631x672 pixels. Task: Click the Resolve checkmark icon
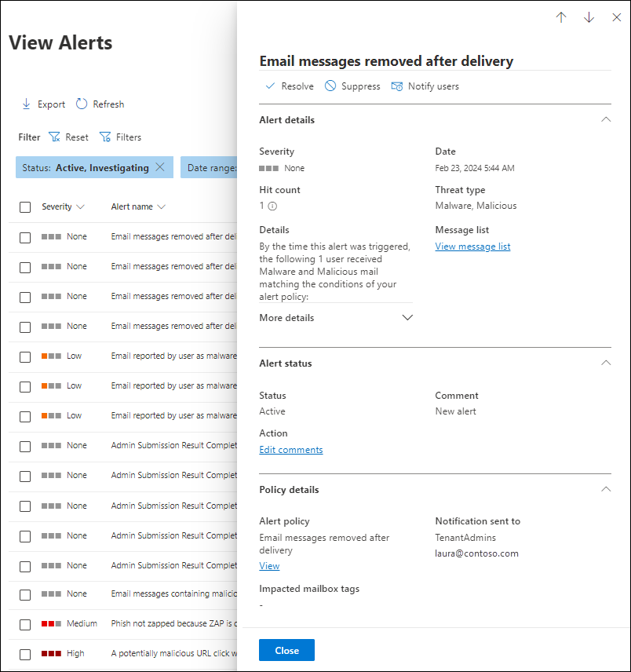(270, 86)
